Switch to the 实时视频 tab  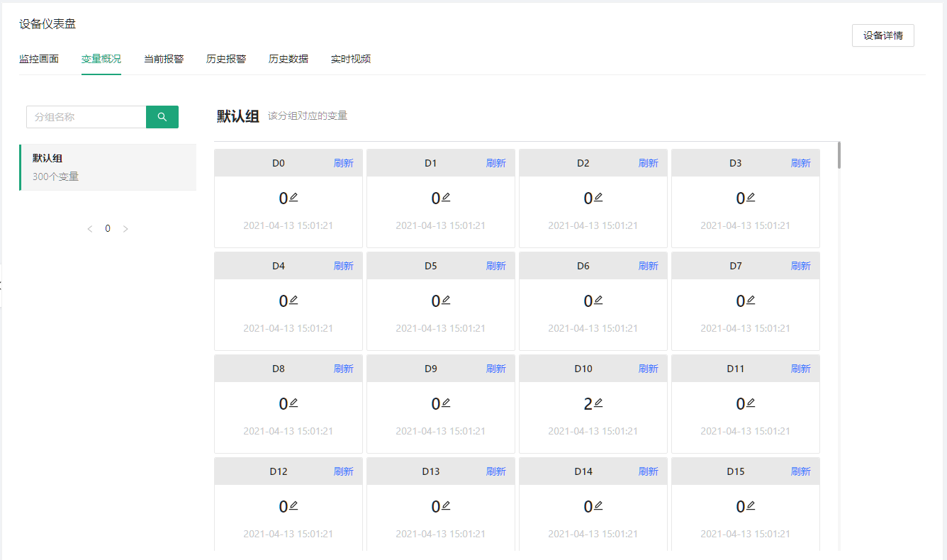pyautogui.click(x=351, y=59)
